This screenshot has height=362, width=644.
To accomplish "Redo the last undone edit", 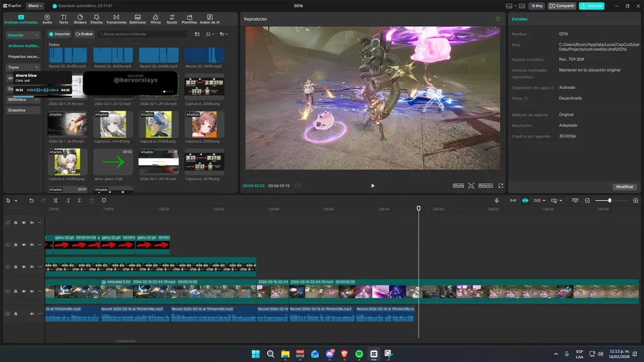I will (x=43, y=200).
